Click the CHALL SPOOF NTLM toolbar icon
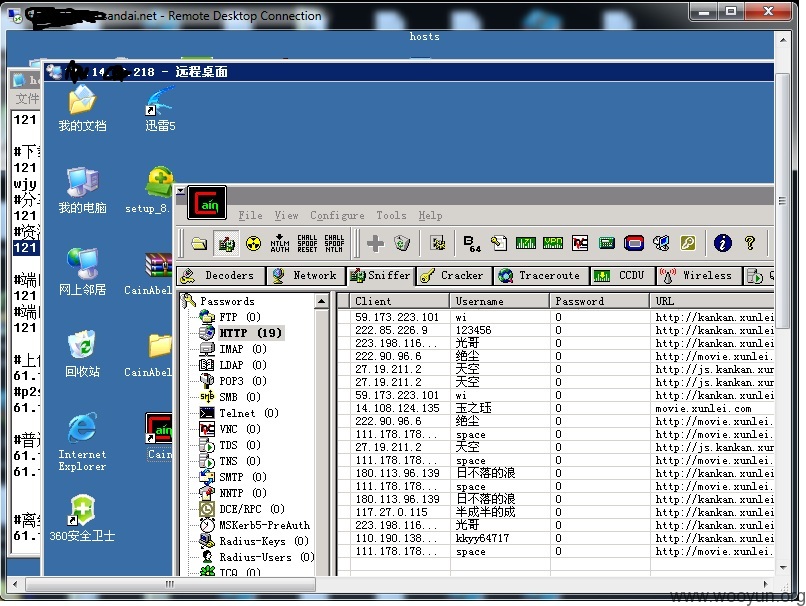 tap(334, 243)
